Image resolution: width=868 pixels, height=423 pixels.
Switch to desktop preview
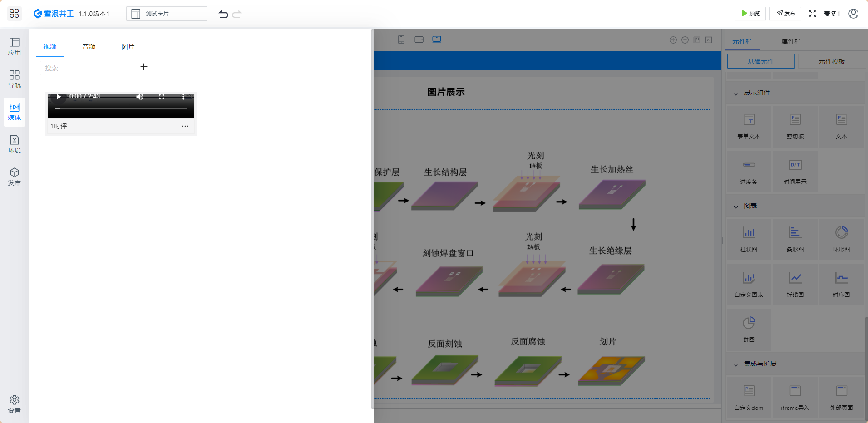[x=437, y=39]
